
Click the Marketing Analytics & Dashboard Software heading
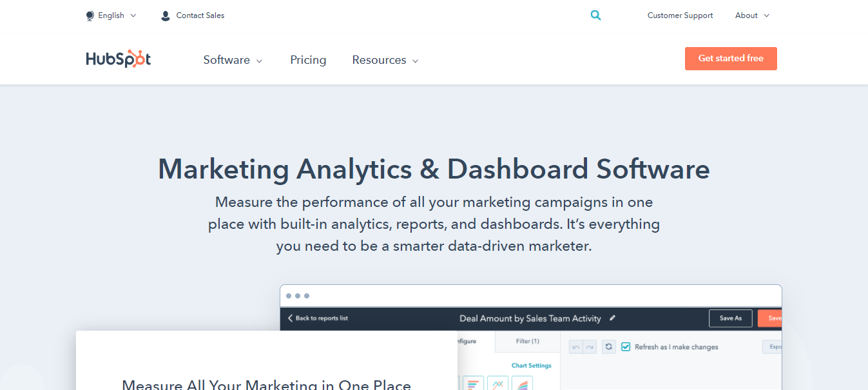coord(434,169)
